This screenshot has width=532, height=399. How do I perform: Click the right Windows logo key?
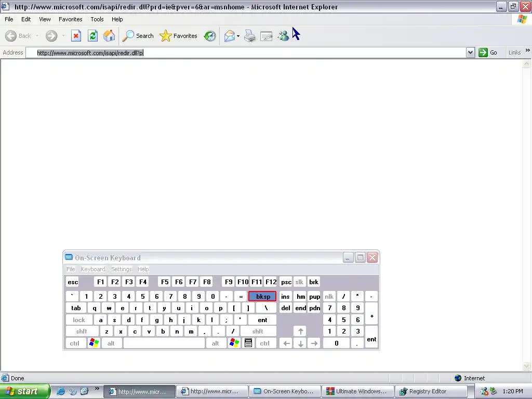(x=234, y=343)
